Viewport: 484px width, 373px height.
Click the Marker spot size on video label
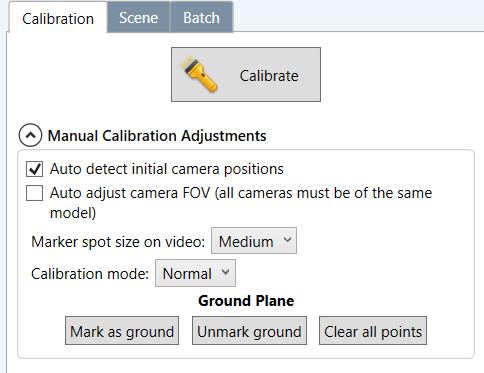[x=118, y=242]
